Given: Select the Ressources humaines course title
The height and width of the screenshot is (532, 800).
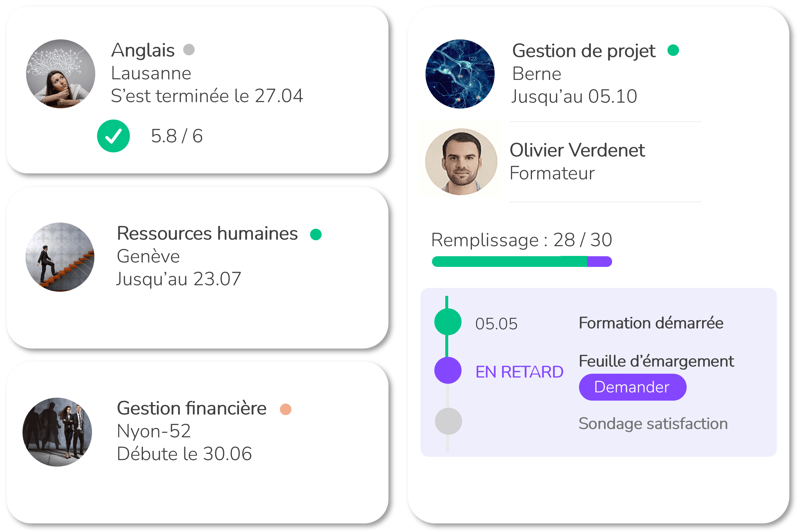Looking at the screenshot, I should tap(207, 233).
